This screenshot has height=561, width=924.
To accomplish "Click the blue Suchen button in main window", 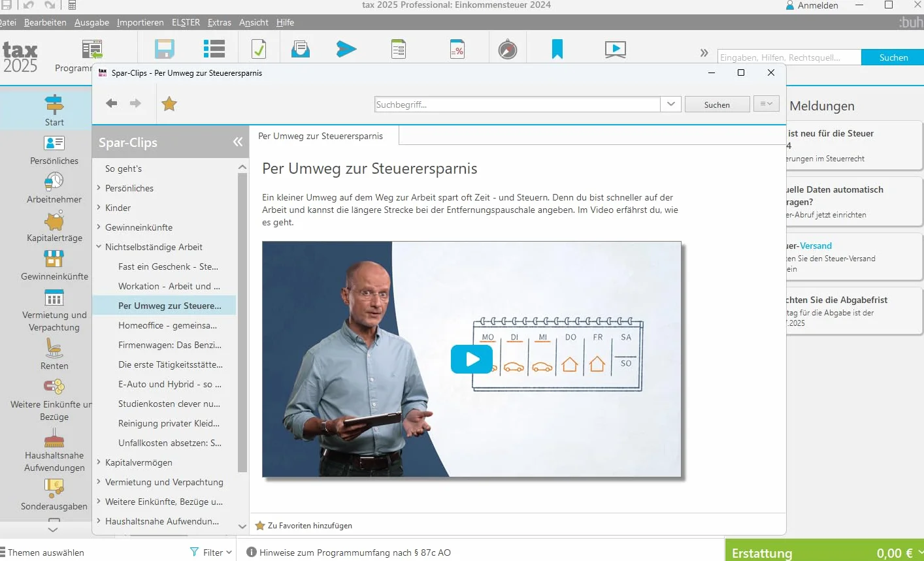I will (x=893, y=57).
